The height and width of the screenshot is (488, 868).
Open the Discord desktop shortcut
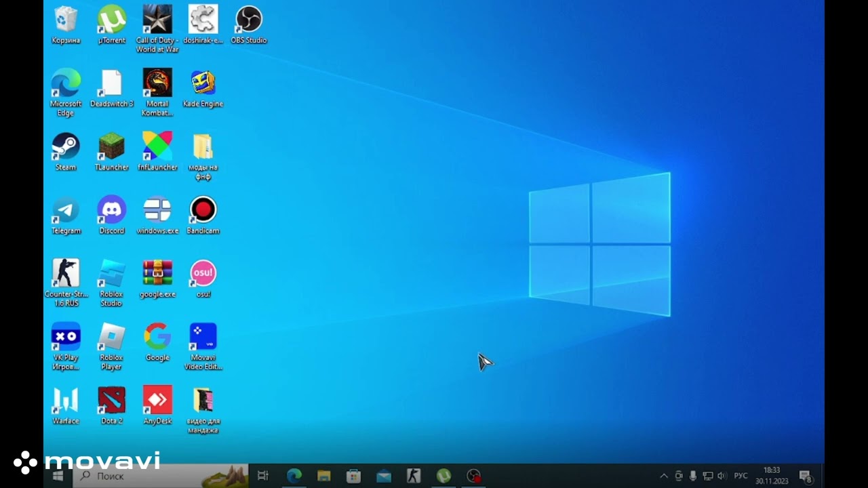pyautogui.click(x=112, y=216)
